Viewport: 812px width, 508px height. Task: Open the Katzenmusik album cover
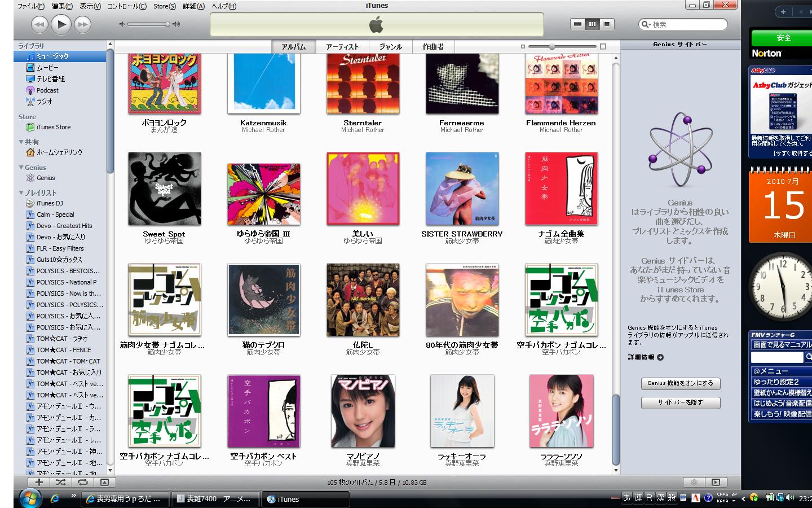(x=264, y=84)
